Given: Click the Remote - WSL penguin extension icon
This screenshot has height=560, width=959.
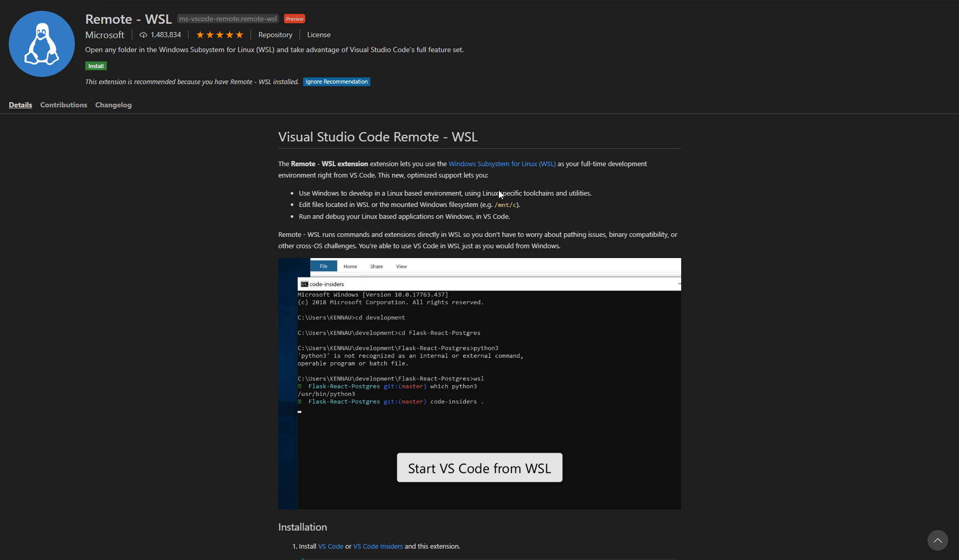Looking at the screenshot, I should [x=42, y=44].
